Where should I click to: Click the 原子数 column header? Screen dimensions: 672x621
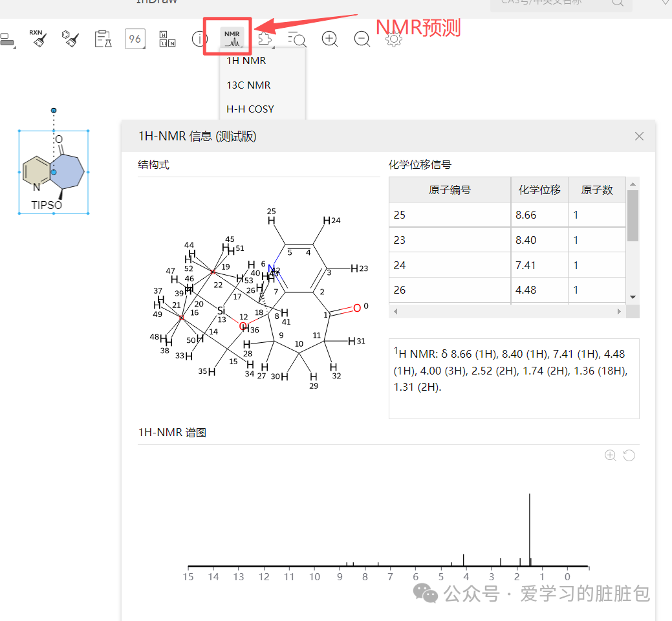pos(597,190)
